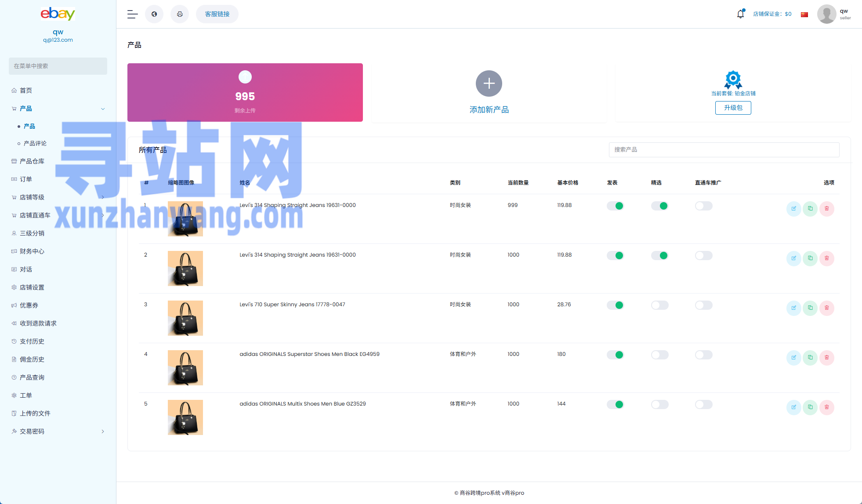Select the China flag language icon
This screenshot has height=504, width=862.
[x=804, y=15]
